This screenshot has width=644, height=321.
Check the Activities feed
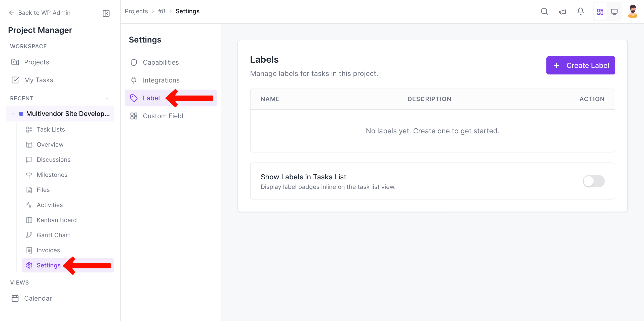(50, 205)
